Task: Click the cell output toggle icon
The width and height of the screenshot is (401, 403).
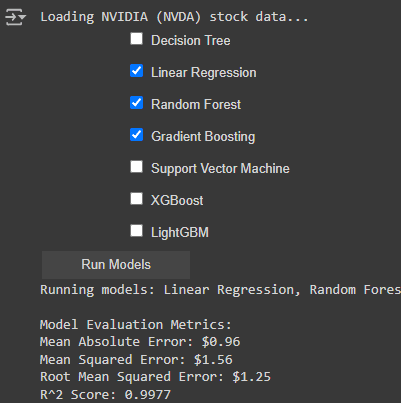Action: [15, 17]
